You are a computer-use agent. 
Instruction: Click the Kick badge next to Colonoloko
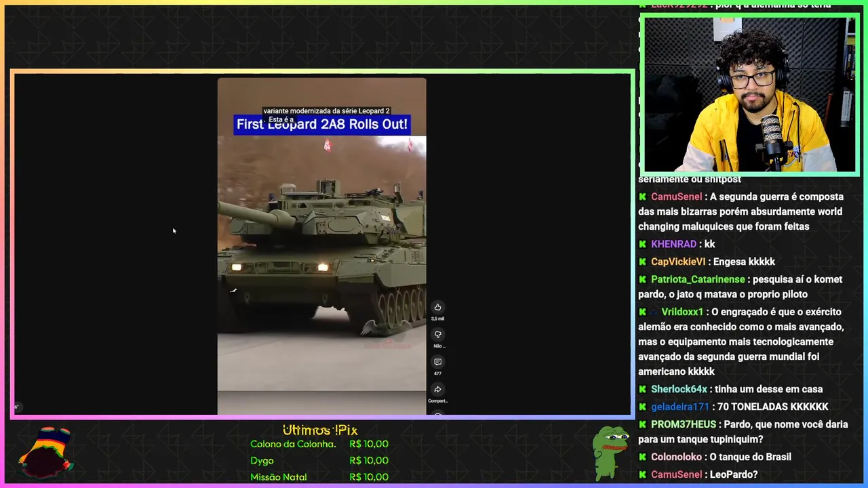[642, 457]
